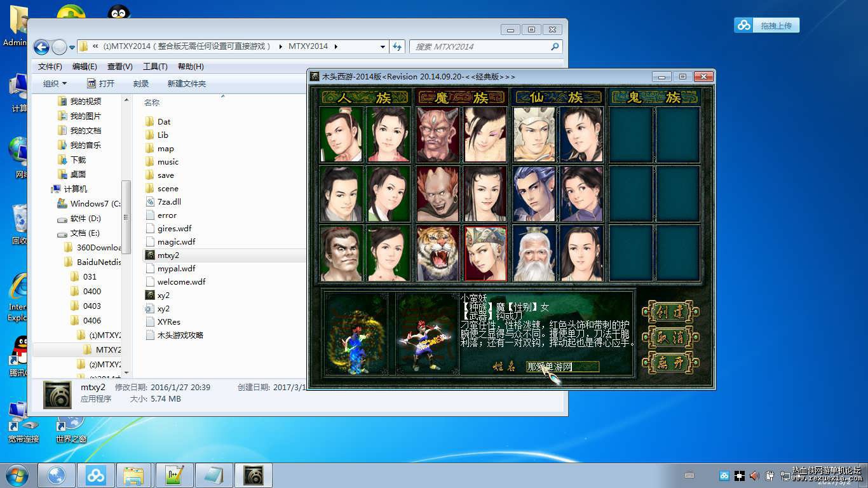This screenshot has width=868, height=488.
Task: Click the 姓名 name input field
Action: click(562, 367)
